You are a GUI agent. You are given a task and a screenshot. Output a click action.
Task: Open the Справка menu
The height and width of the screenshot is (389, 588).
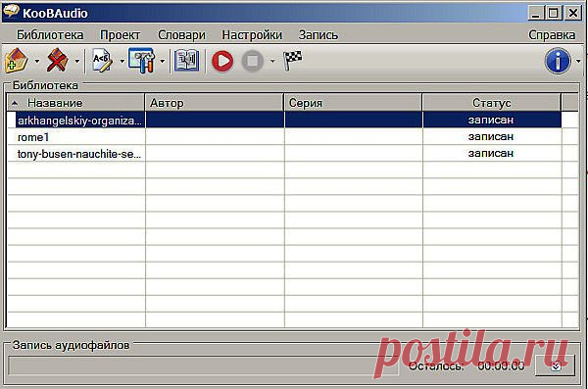click(552, 35)
